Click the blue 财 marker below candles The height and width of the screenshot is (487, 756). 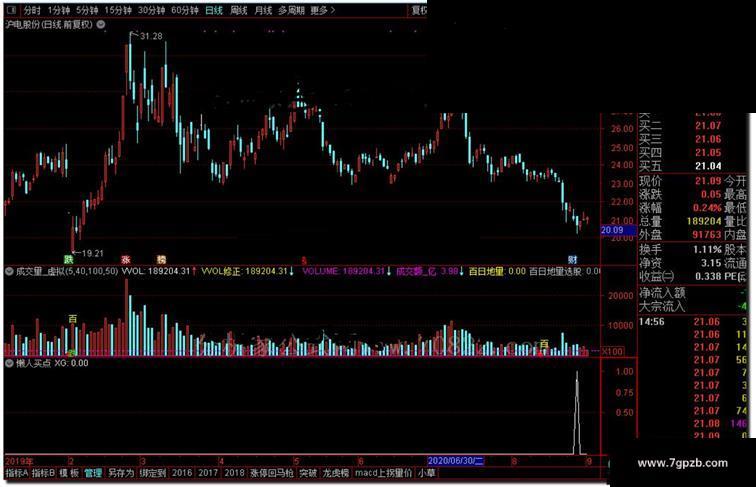(572, 259)
